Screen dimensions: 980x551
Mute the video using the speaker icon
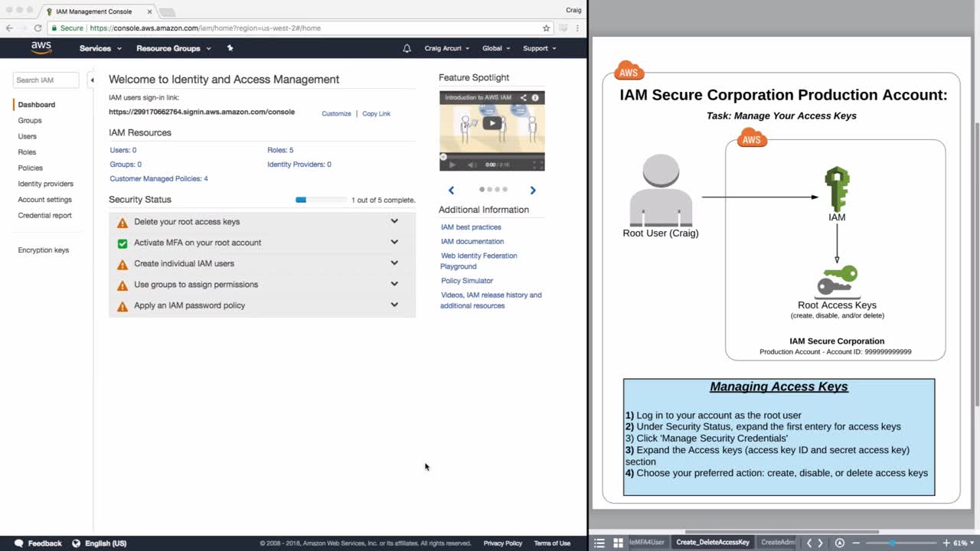472,165
